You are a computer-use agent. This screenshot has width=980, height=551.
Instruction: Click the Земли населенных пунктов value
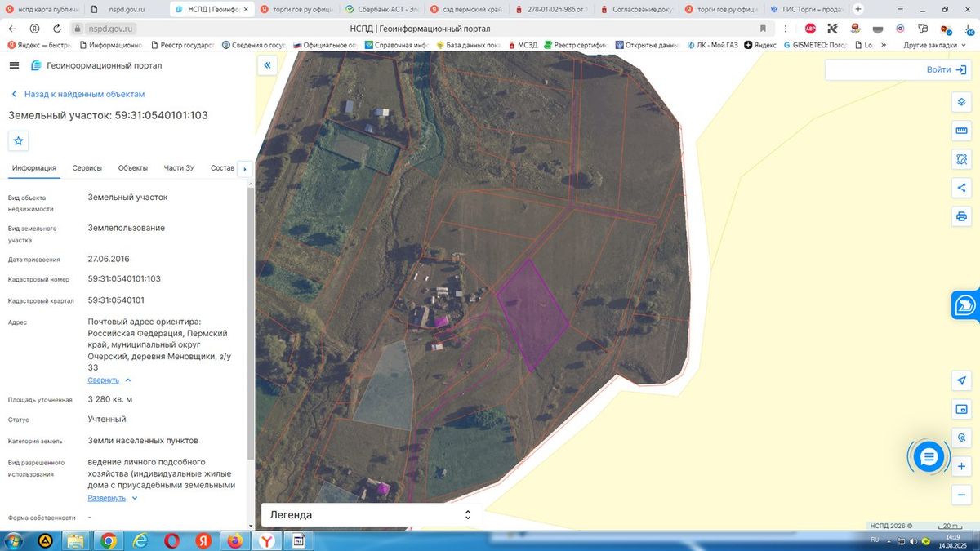click(x=144, y=440)
